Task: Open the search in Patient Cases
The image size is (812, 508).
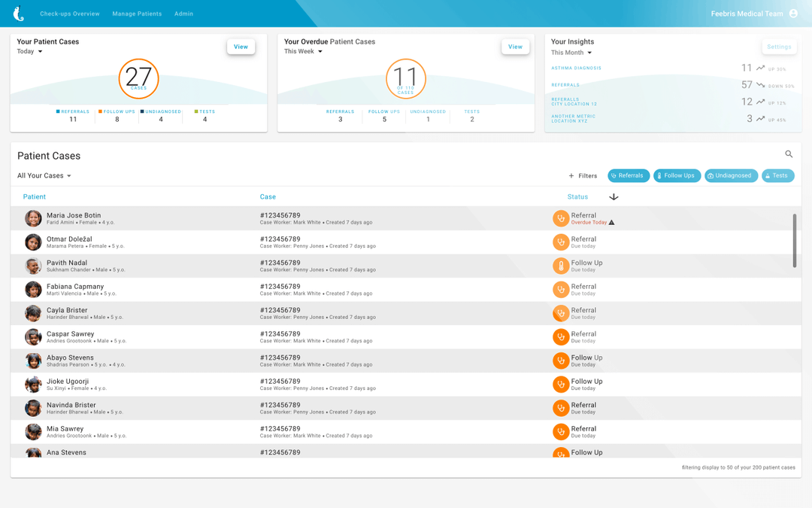Action: pos(788,154)
